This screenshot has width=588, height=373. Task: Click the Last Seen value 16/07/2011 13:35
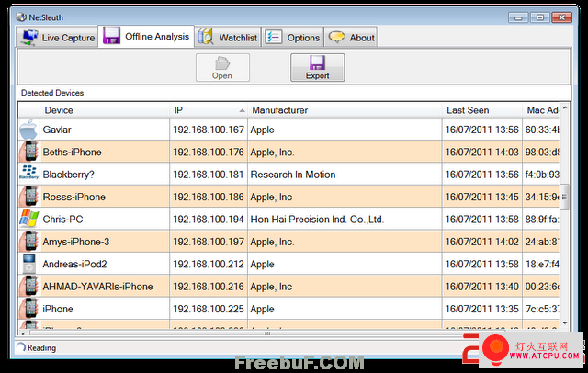pyautogui.click(x=481, y=309)
